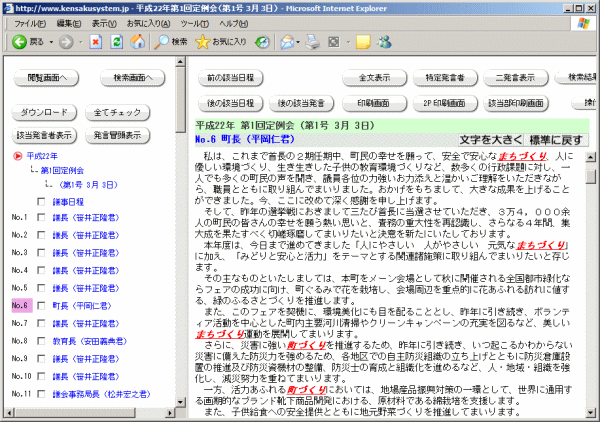The height and width of the screenshot is (422, 600).
Task: Open Back button history dropdown arrow
Action: click(51, 42)
